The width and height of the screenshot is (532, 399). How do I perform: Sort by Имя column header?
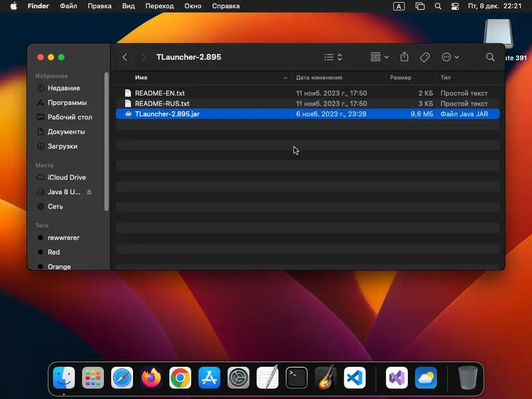click(x=141, y=77)
